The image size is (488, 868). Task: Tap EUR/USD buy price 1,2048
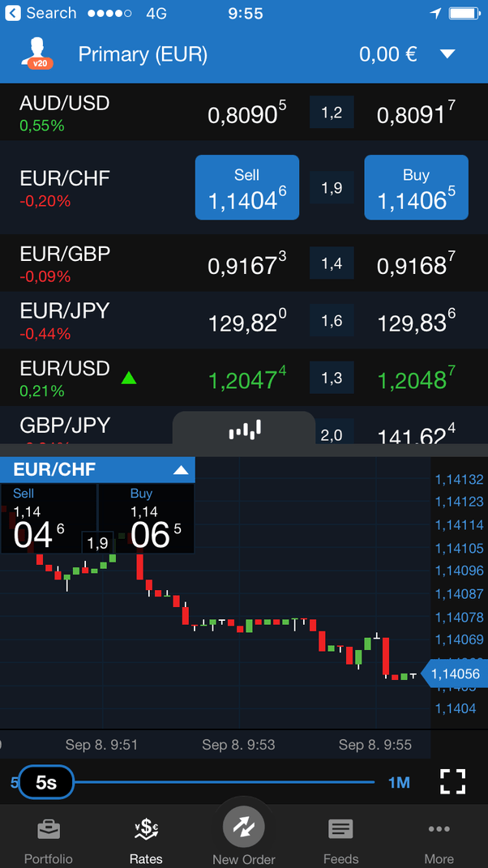[416, 378]
